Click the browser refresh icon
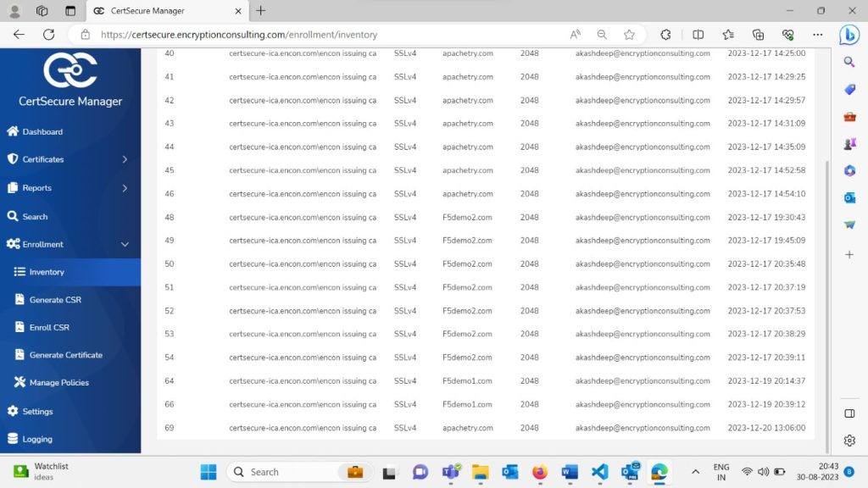Viewport: 868px width, 488px height. click(48, 35)
